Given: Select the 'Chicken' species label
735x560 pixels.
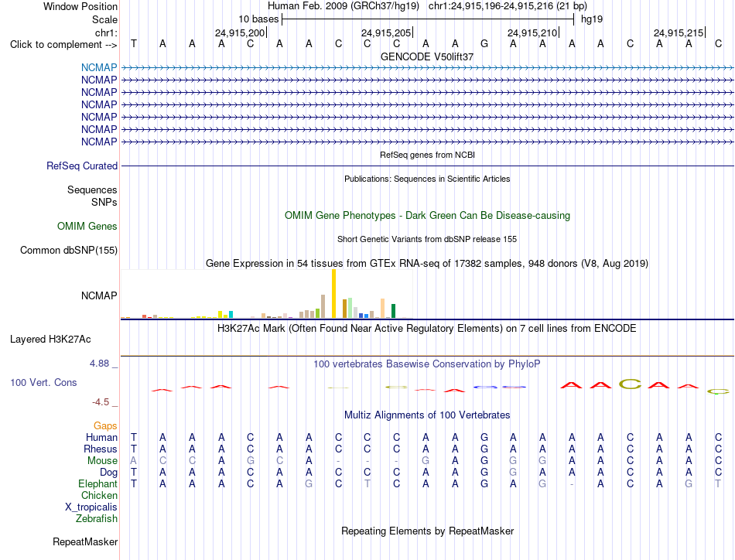Looking at the screenshot, I should pyautogui.click(x=99, y=495).
